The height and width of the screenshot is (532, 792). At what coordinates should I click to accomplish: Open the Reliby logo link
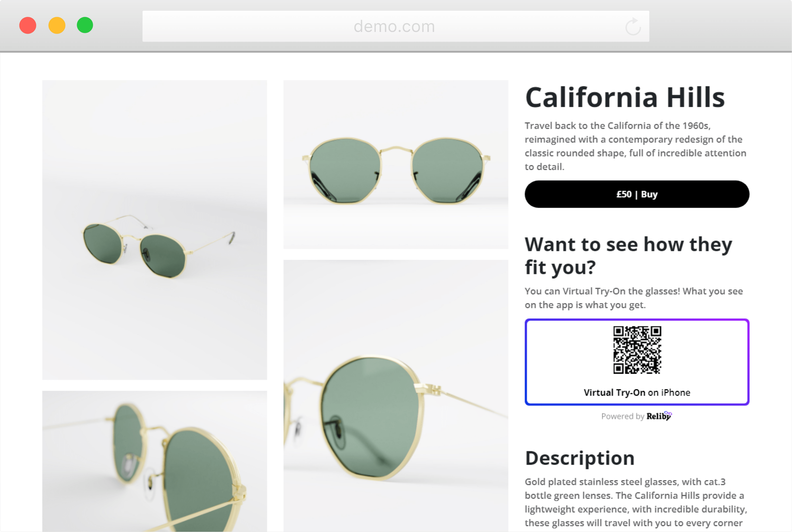tap(659, 416)
